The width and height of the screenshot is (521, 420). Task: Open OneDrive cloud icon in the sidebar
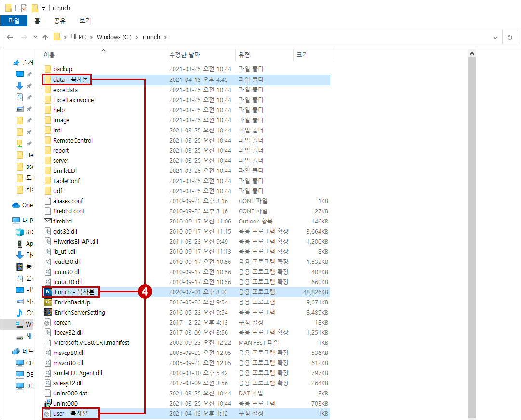tap(16, 205)
